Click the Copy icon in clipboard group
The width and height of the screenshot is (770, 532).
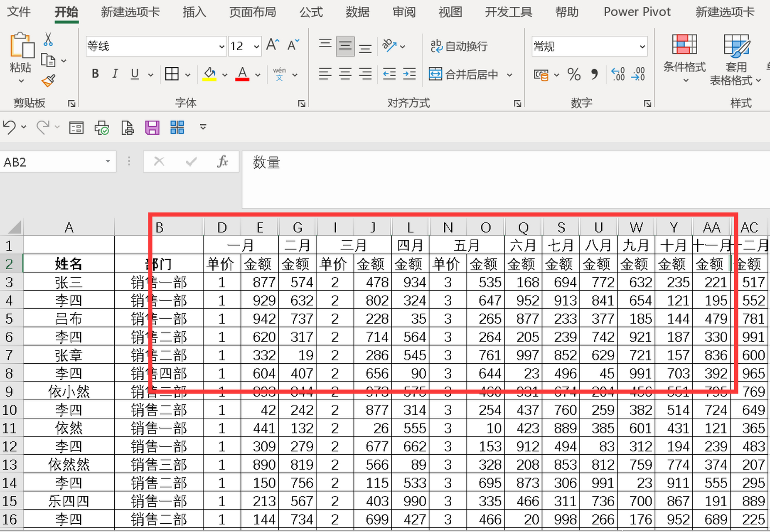point(48,61)
